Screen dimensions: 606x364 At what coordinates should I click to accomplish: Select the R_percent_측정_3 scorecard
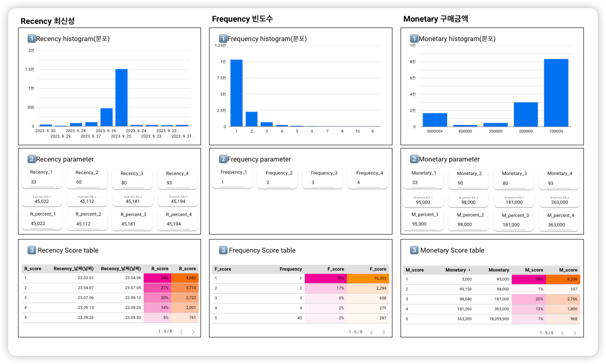[132, 199]
